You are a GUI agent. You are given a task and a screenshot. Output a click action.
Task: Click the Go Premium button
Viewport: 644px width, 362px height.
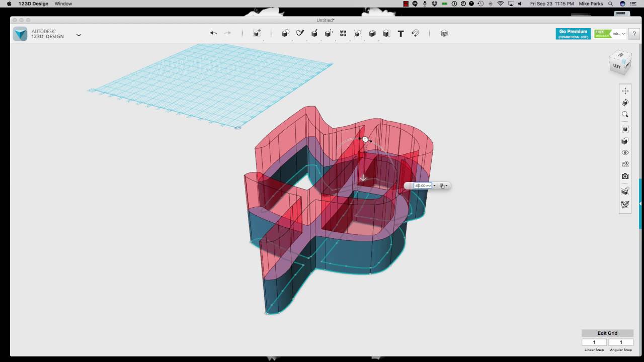(x=573, y=33)
